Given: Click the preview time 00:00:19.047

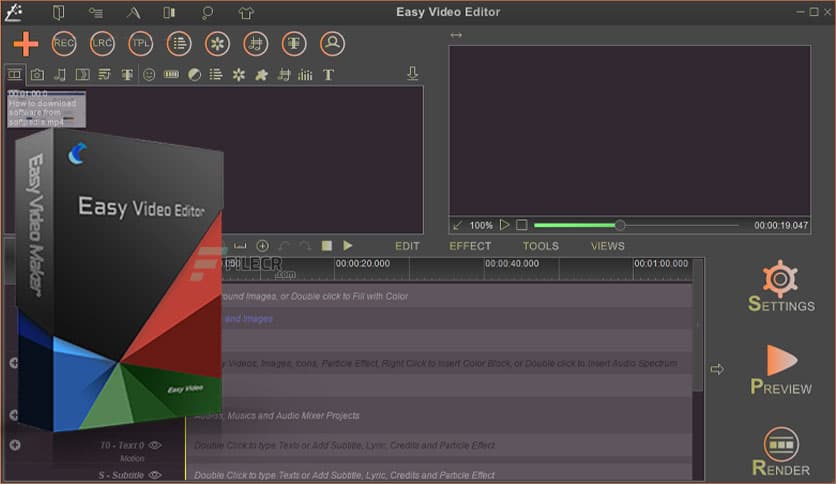Looking at the screenshot, I should [781, 225].
